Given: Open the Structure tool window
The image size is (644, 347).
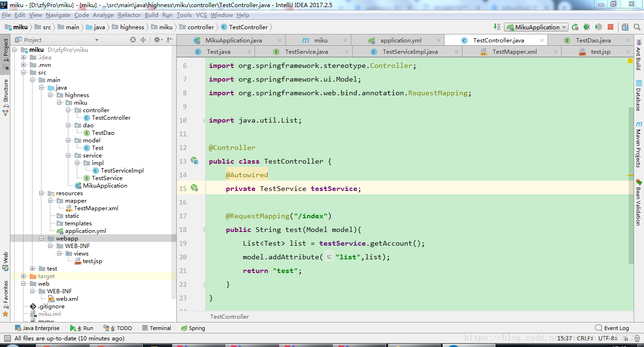Looking at the screenshot, I should click(6, 98).
